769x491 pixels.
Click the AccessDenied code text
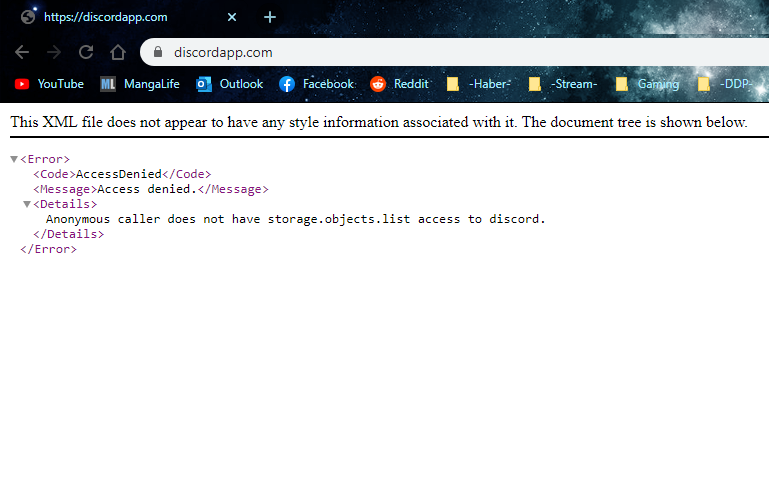click(x=119, y=174)
